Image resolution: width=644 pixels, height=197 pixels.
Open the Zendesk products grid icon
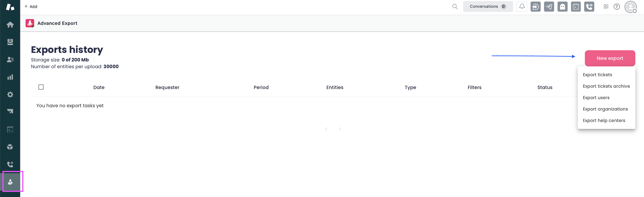[606, 7]
